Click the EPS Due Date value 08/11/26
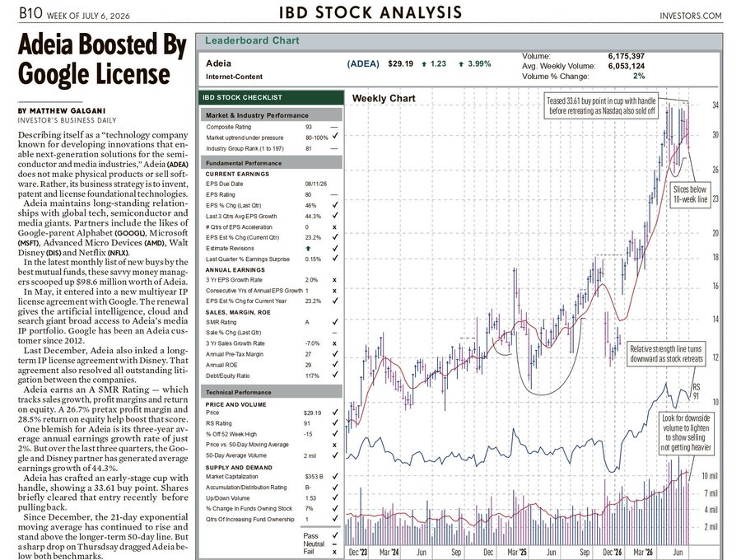This screenshot has height=560, width=741. 315,184
